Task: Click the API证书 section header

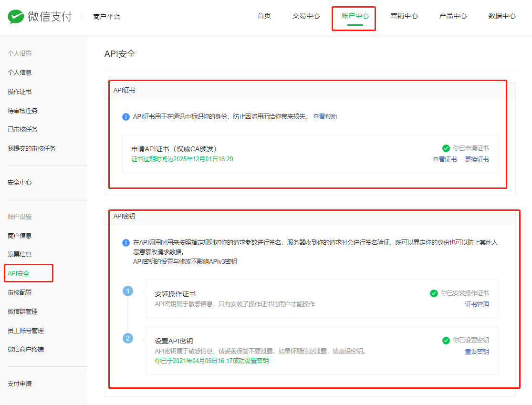Action: pos(124,90)
